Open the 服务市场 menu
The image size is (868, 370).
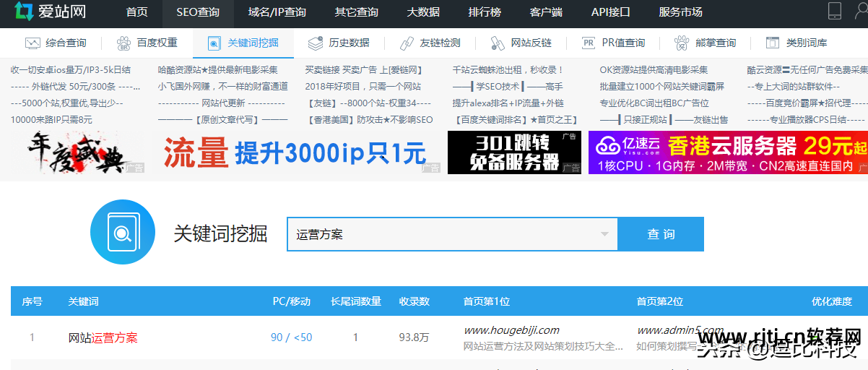click(x=680, y=12)
